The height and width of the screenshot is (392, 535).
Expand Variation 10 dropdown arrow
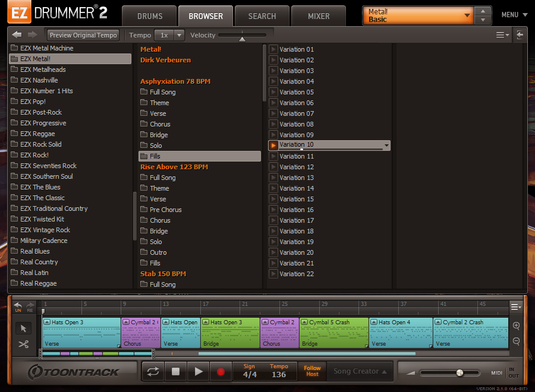[386, 145]
